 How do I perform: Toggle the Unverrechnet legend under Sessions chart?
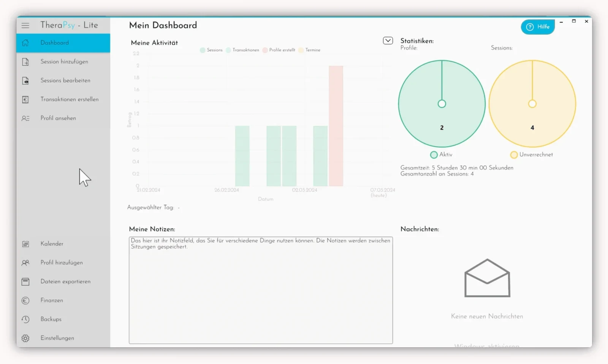click(532, 155)
